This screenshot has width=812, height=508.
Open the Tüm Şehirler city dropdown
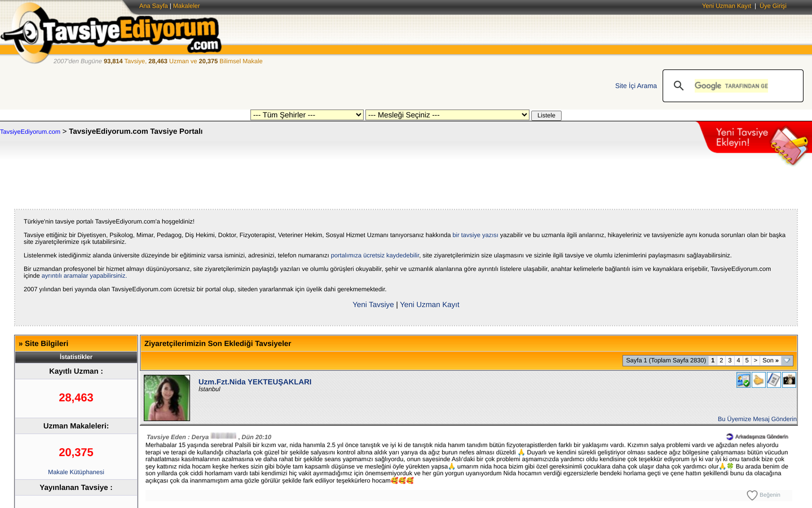coord(307,115)
